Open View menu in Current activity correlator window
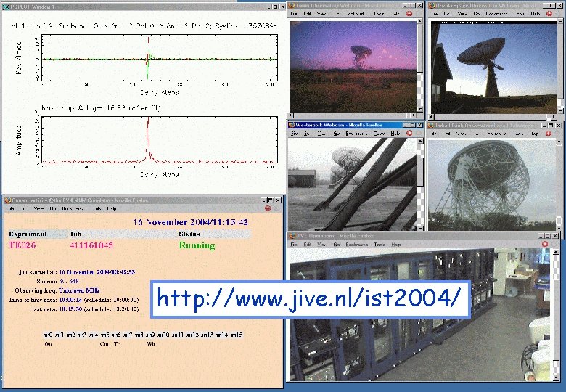This screenshot has width=566, height=392. coord(38,208)
